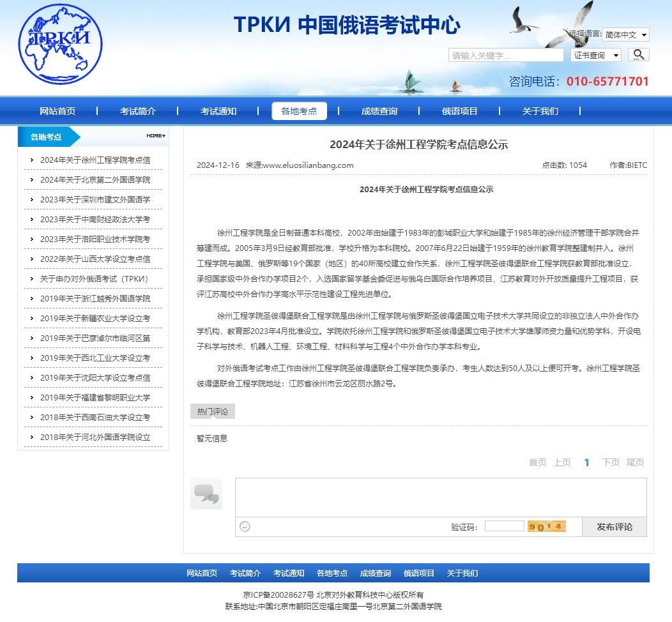The image size is (672, 622).
Task: Click the magnifier search icon button
Action: (x=638, y=55)
